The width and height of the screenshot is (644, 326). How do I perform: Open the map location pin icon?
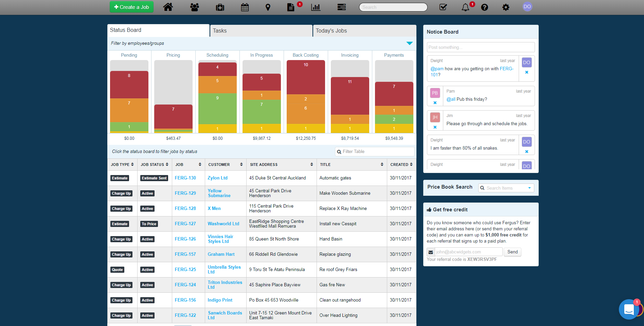[268, 7]
